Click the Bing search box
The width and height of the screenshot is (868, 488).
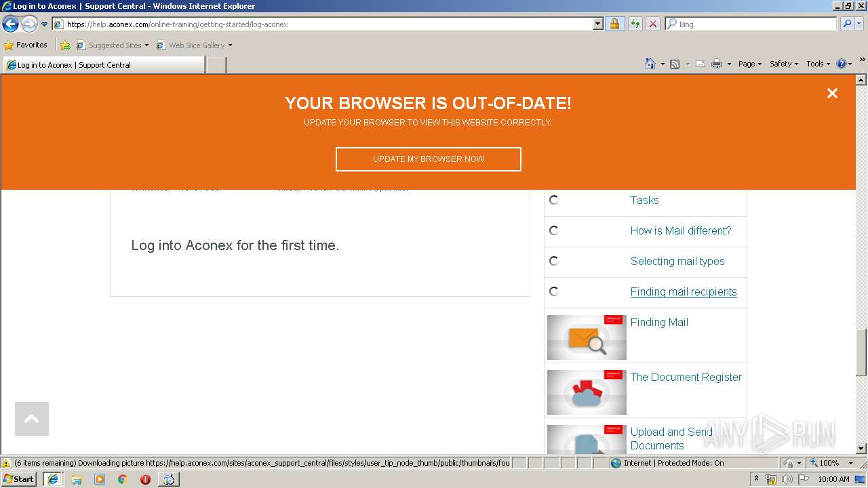click(x=751, y=24)
